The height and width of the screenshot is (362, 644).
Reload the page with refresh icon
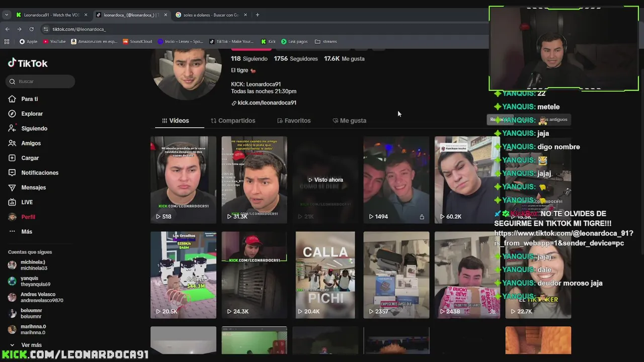(31, 29)
